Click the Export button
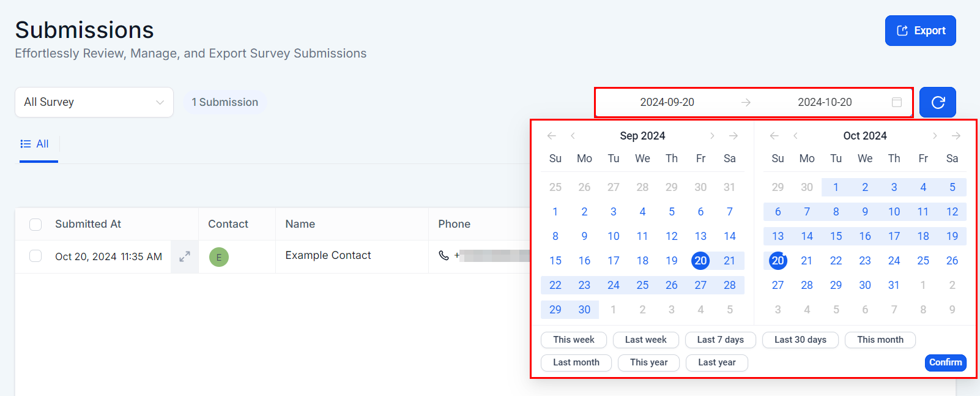 pyautogui.click(x=920, y=31)
